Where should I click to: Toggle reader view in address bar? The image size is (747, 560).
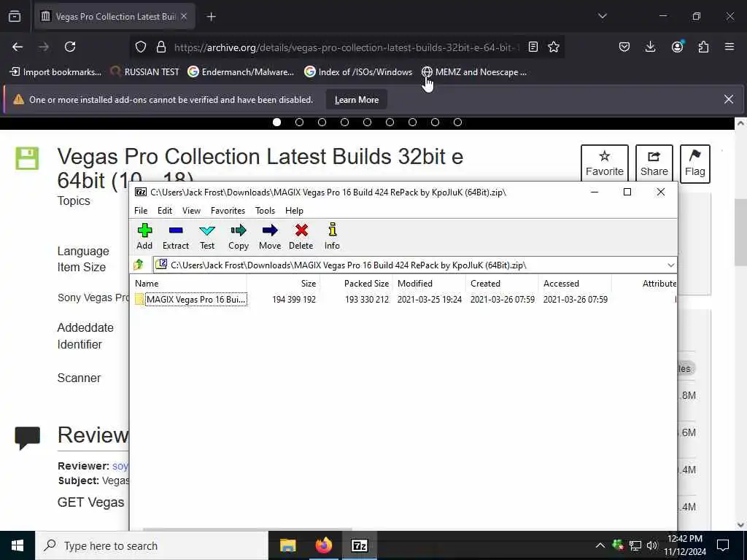pos(533,47)
